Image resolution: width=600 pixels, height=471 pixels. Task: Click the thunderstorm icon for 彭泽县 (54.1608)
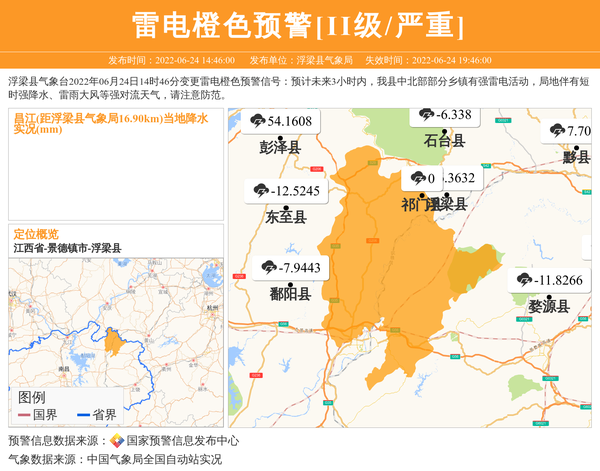tap(257, 122)
